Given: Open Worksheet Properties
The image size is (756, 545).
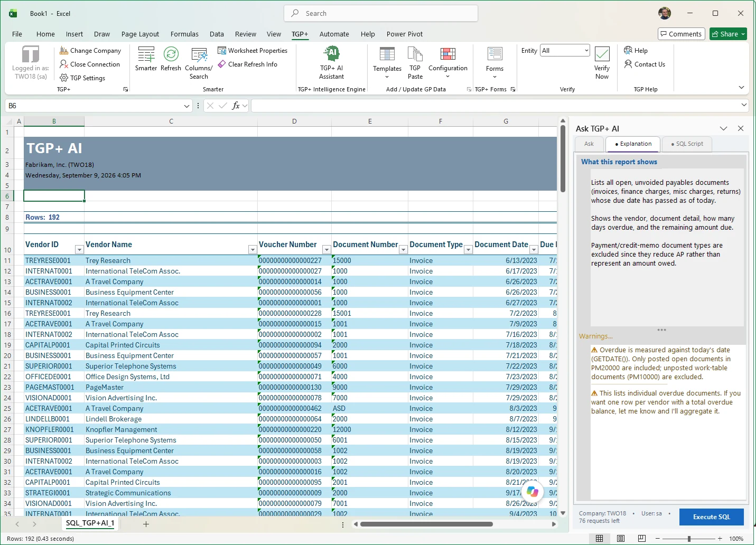Looking at the screenshot, I should pyautogui.click(x=253, y=51).
